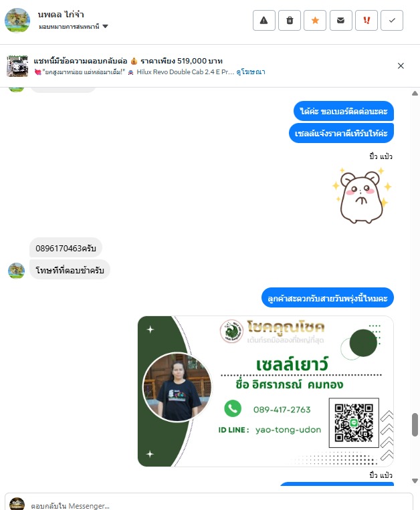420x510 pixels.
Task: Click the spam warning triangle icon
Action: (x=264, y=21)
